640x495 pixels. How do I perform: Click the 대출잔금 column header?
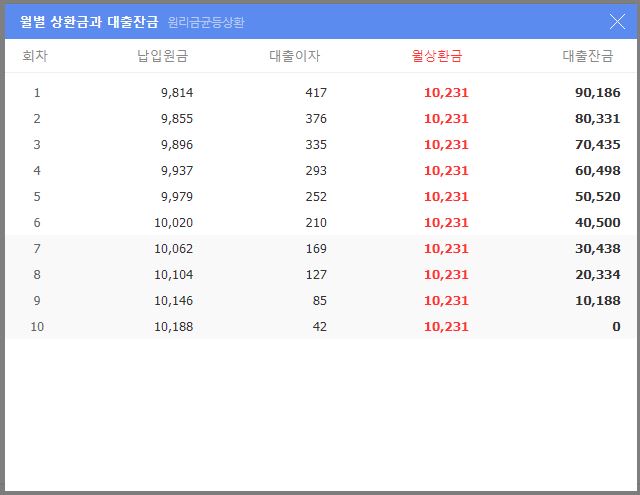588,56
